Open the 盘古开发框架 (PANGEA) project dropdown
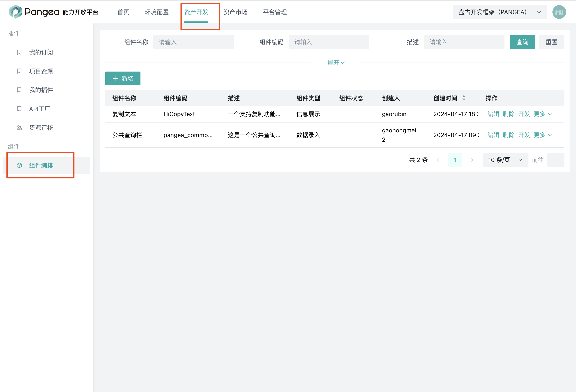Viewport: 576px width, 392px height. click(500, 12)
